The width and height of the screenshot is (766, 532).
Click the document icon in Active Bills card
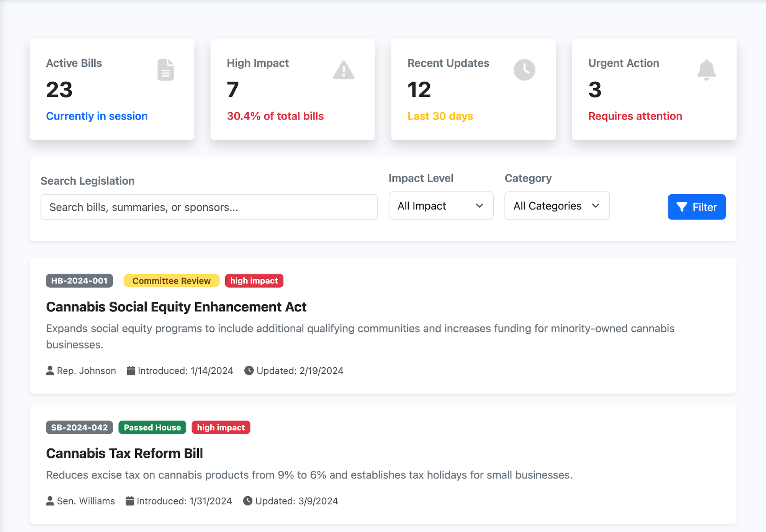[165, 70]
